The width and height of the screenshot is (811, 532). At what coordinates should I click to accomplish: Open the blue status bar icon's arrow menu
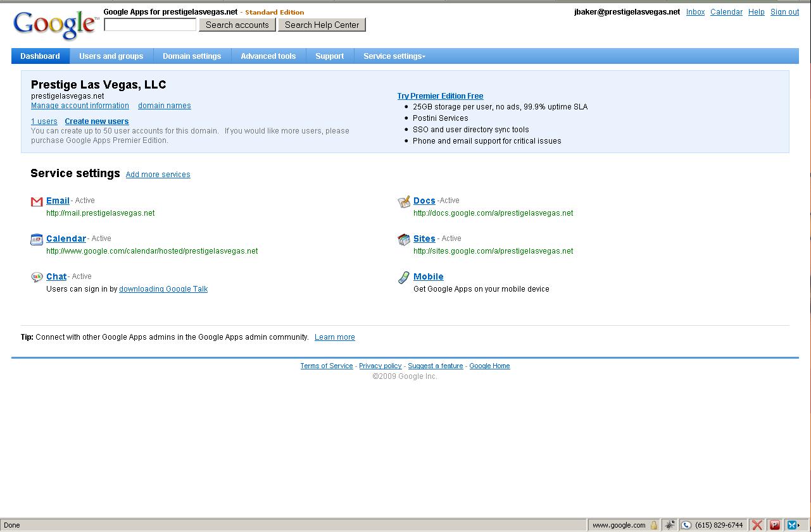[x=799, y=525]
